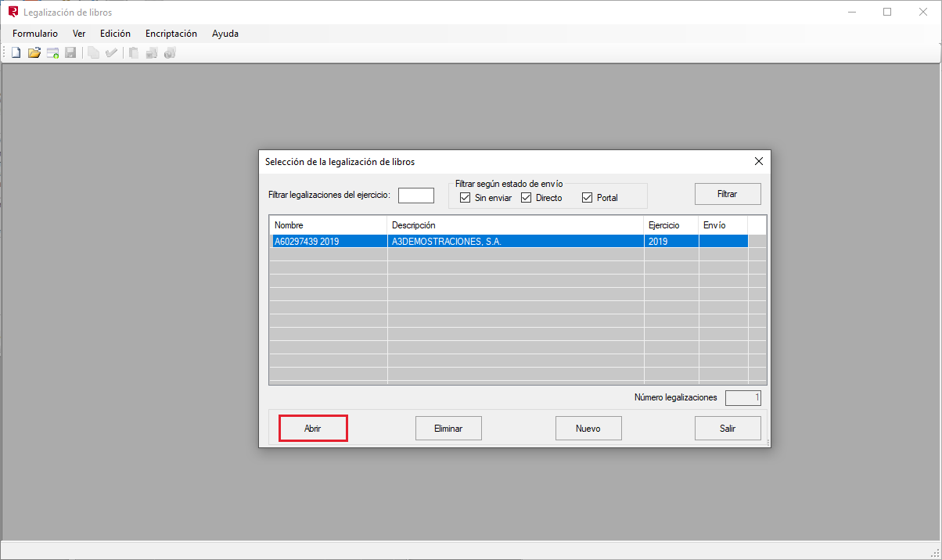Sort by the Ejercicio column header
Screen dimensions: 942x560
tap(671, 225)
